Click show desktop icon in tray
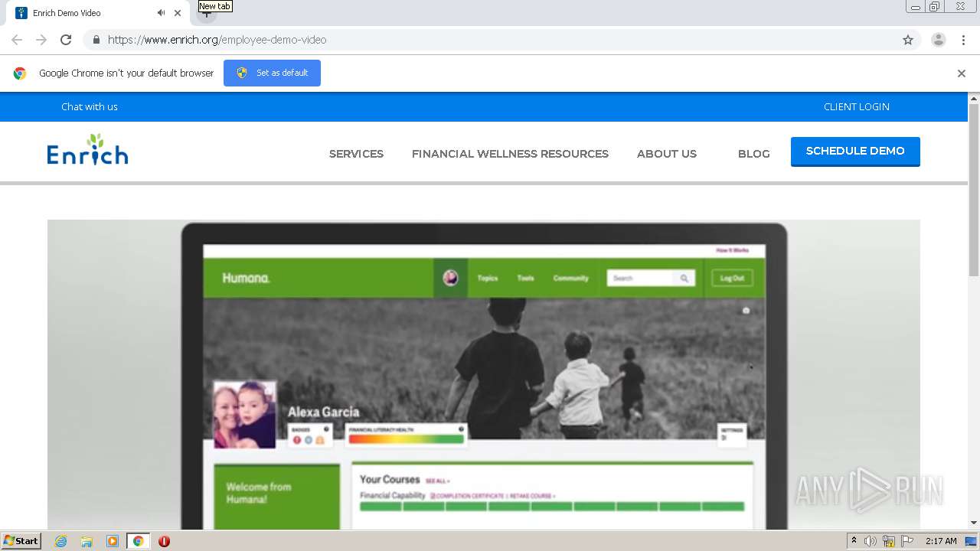Image resolution: width=980 pixels, height=551 pixels. [972, 541]
